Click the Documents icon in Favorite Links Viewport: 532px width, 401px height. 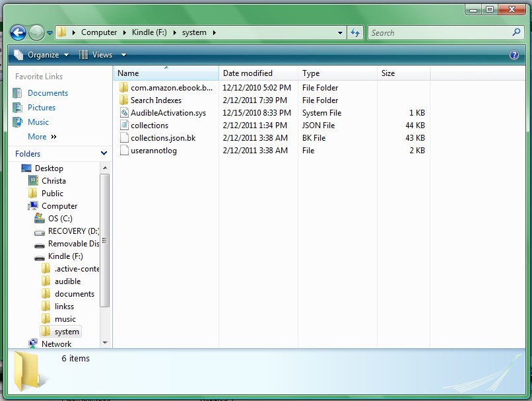pos(17,93)
